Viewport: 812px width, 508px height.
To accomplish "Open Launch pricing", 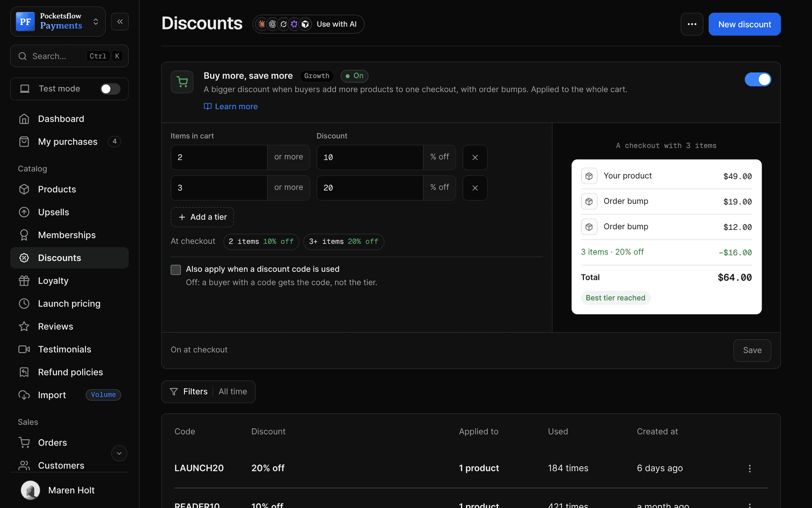I will [69, 304].
